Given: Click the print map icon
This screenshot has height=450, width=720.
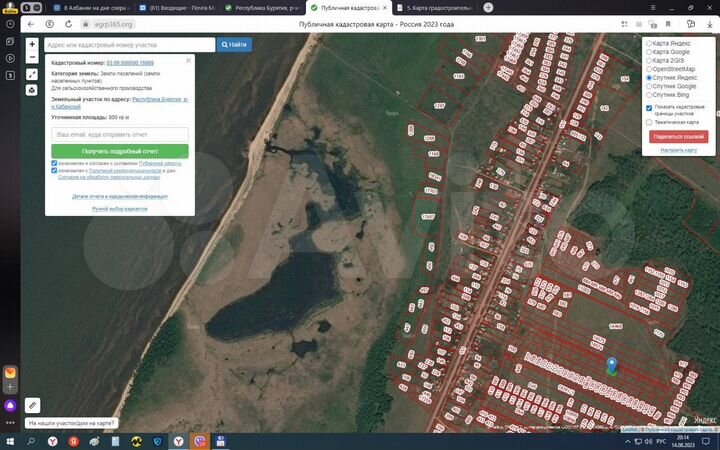Looking at the screenshot, I should click(x=32, y=90).
